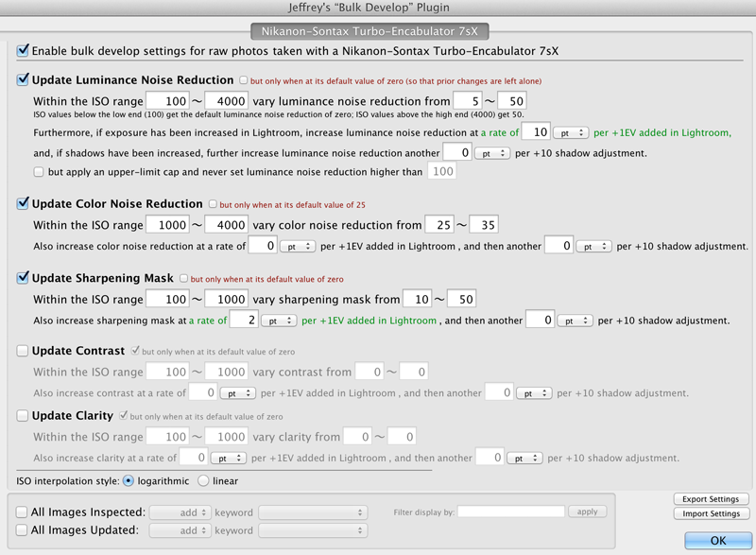Click color noise rate per +1EV field 0

click(x=263, y=246)
